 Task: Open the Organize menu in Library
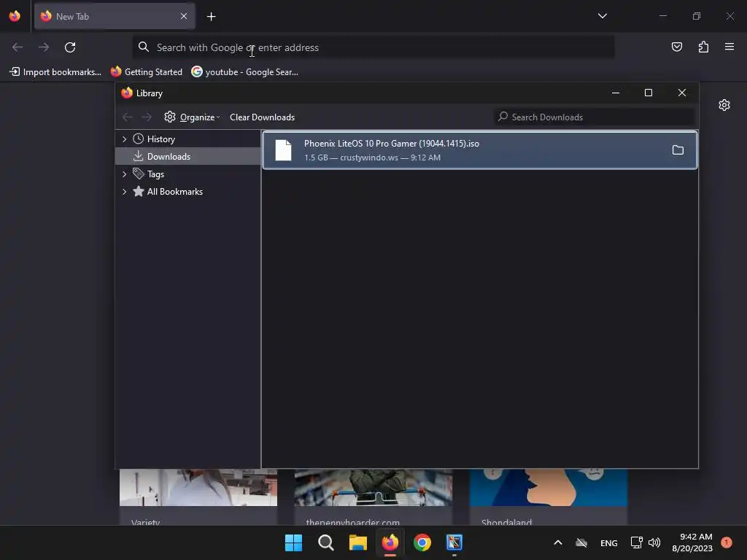(192, 117)
